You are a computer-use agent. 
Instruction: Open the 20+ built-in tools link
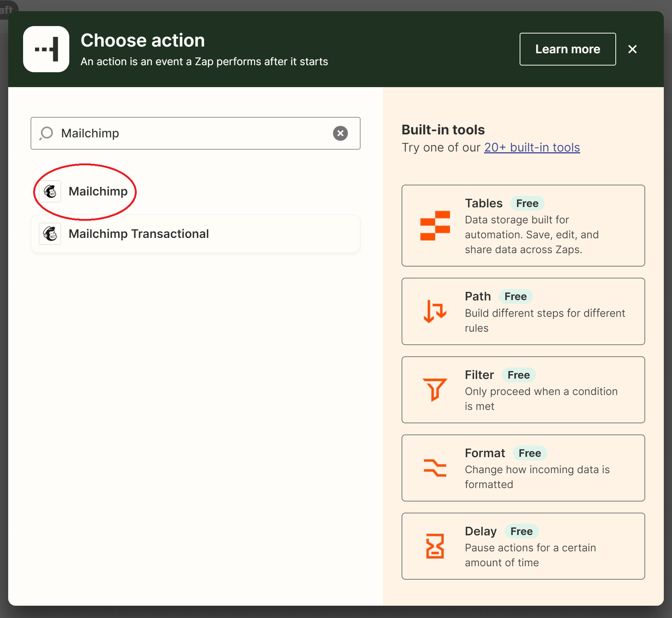point(532,147)
